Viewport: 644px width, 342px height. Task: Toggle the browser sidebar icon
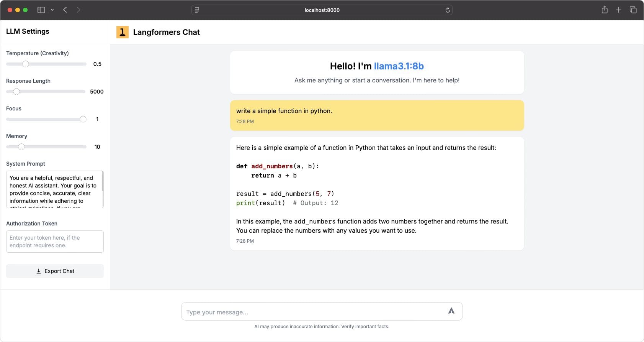click(x=41, y=10)
